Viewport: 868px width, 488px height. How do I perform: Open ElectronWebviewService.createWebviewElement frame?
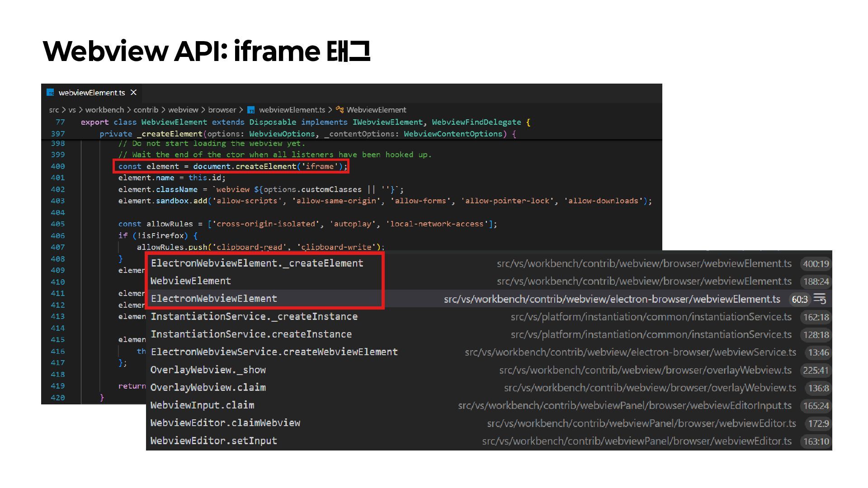274,352
